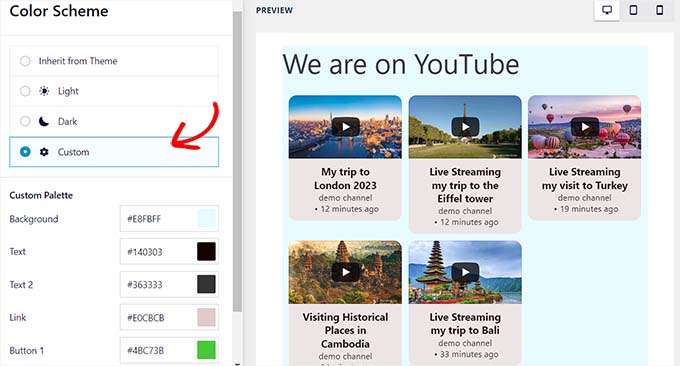The height and width of the screenshot is (366, 680).
Task: Click the 'Color Scheme' heading
Action: click(59, 11)
